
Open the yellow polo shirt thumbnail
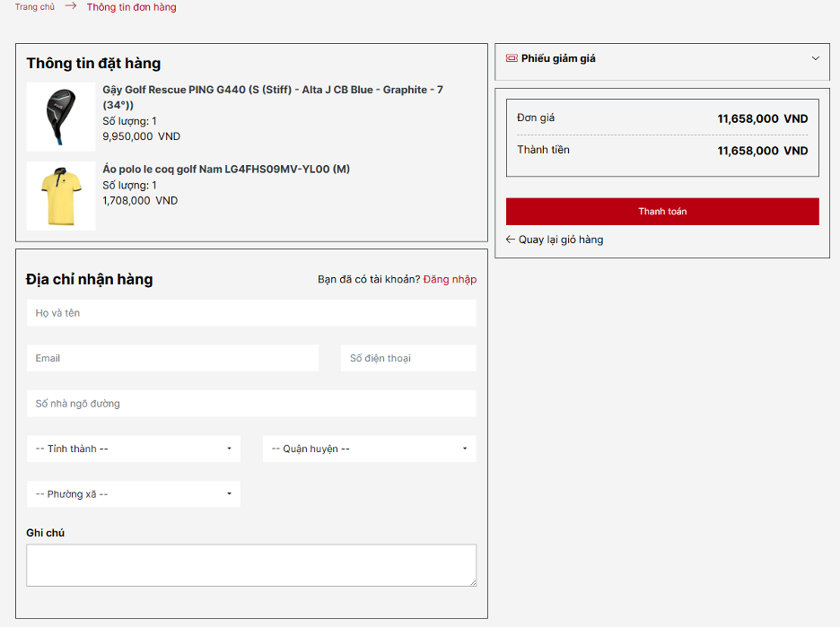pos(60,196)
